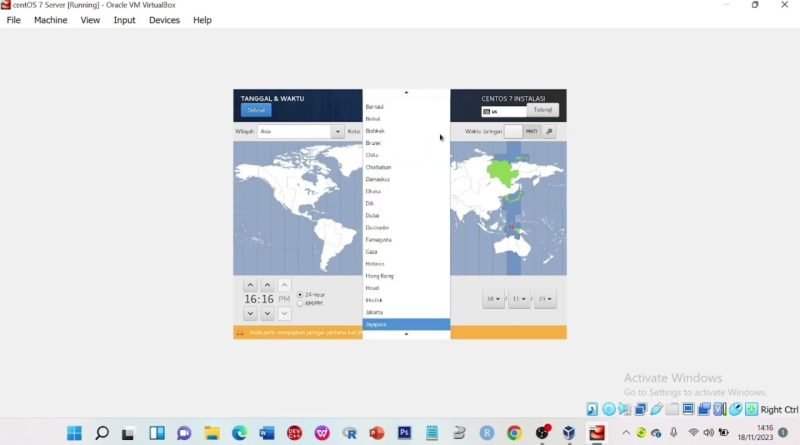Open the File menu
Screen dimensions: 800x445
(x=14, y=20)
